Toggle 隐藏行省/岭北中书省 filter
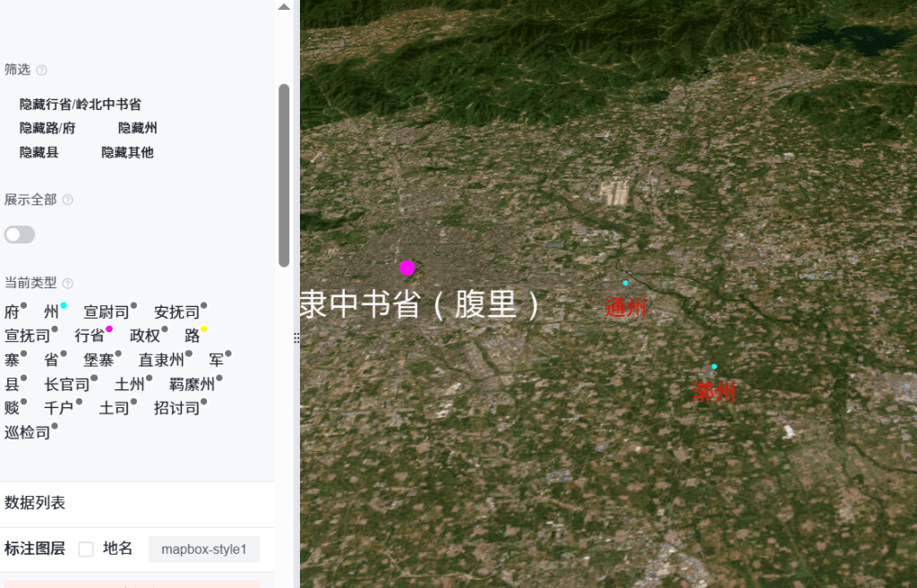This screenshot has height=588, width=917. (x=80, y=105)
